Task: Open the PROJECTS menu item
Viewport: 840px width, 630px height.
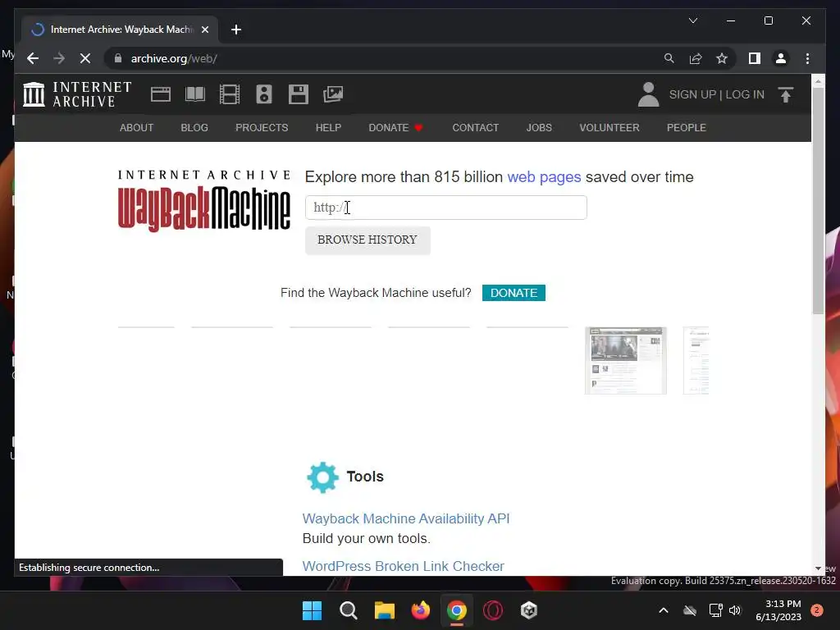Action: click(x=262, y=127)
